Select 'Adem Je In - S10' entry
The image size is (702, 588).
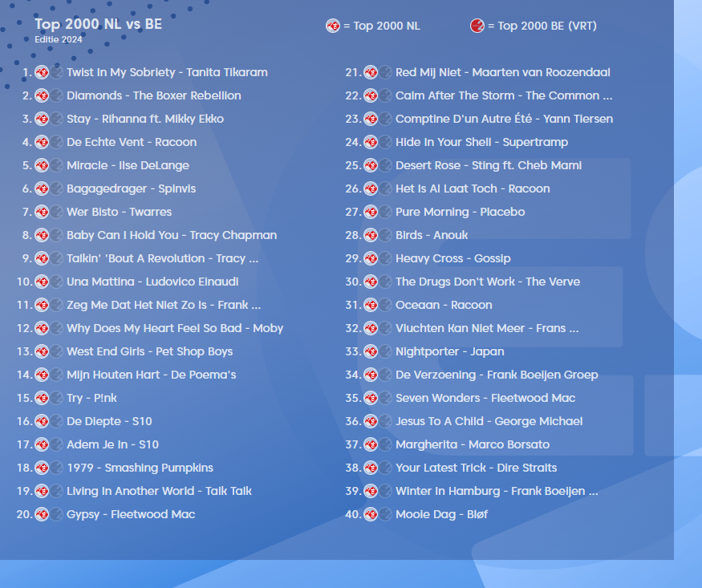[113, 444]
